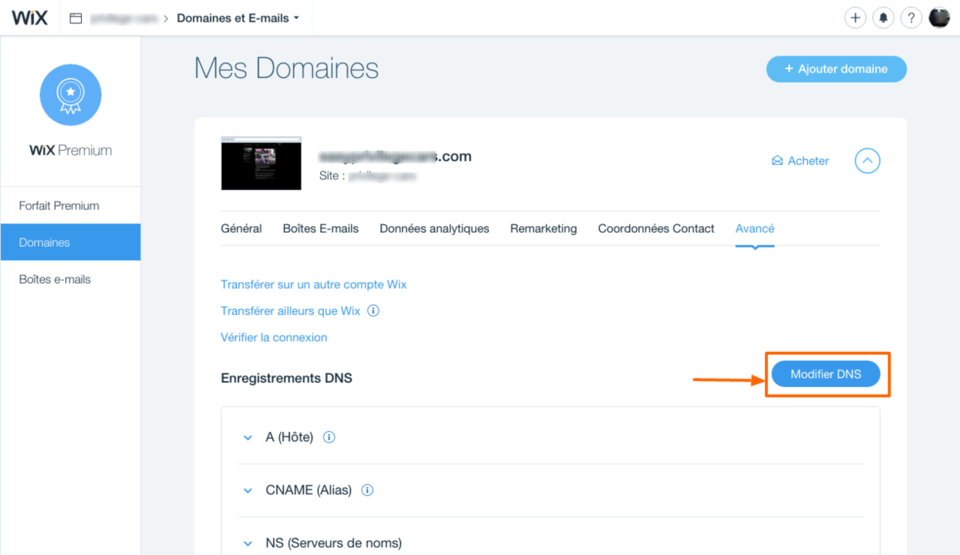Click the Wix Premium badge icon
The width and height of the screenshot is (960, 555).
(x=70, y=95)
